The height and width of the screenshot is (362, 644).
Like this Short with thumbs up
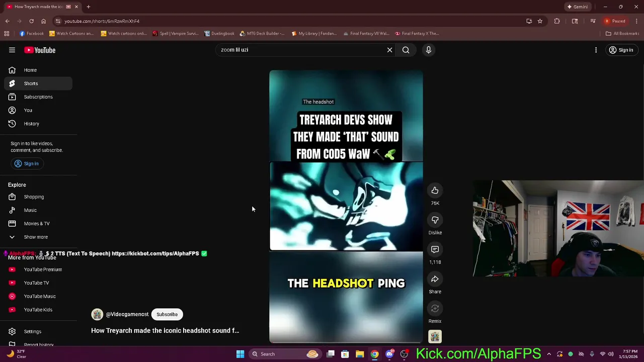435,191
